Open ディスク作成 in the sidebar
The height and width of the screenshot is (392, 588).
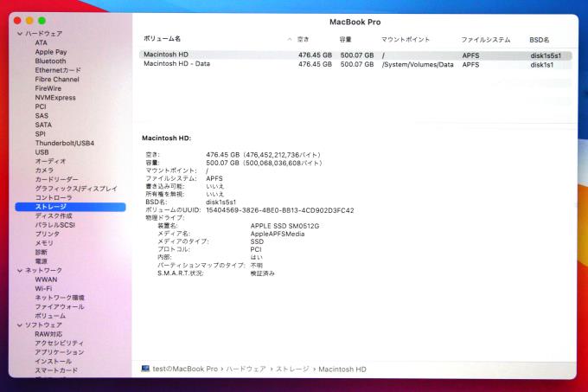click(54, 216)
